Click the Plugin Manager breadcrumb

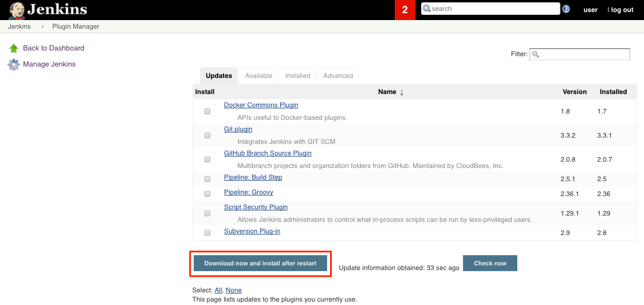coord(76,27)
